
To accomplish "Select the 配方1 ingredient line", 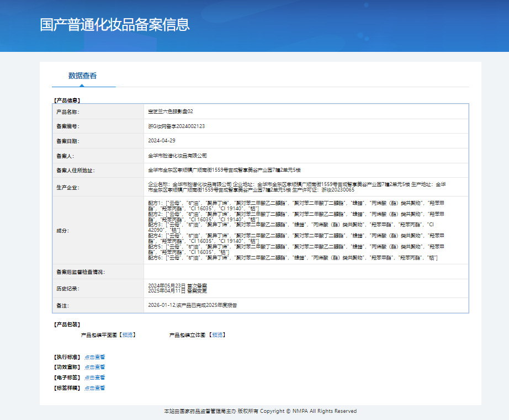I will pyautogui.click(x=296, y=206).
